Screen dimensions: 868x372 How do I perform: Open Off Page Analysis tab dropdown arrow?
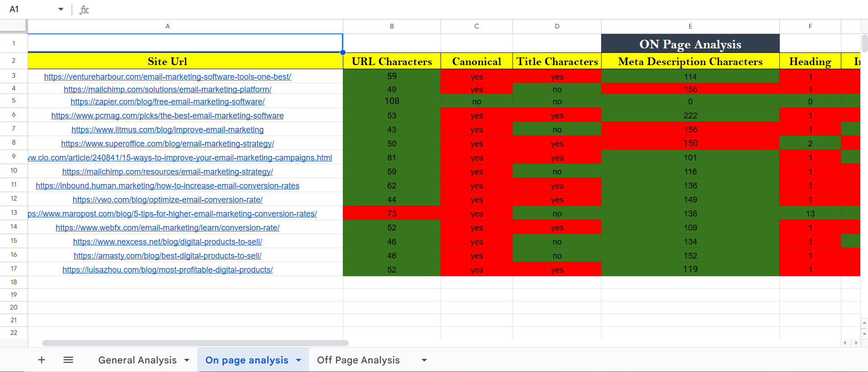424,360
